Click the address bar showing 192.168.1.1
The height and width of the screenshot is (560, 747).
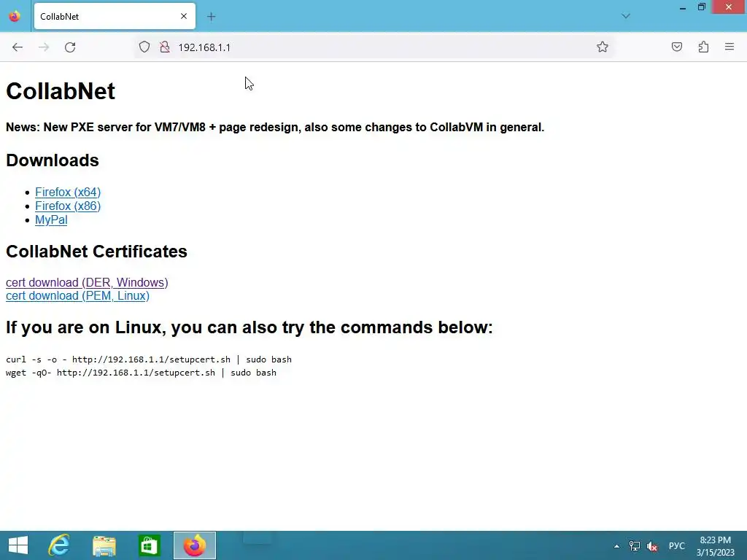point(374,47)
